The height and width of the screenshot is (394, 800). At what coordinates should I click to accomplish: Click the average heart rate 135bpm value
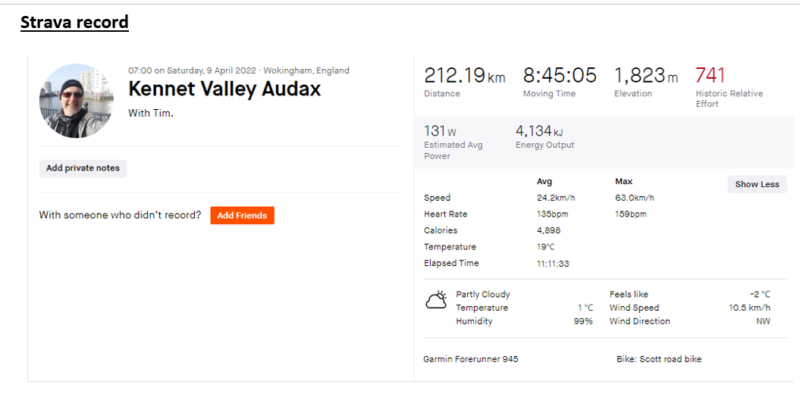point(552,214)
